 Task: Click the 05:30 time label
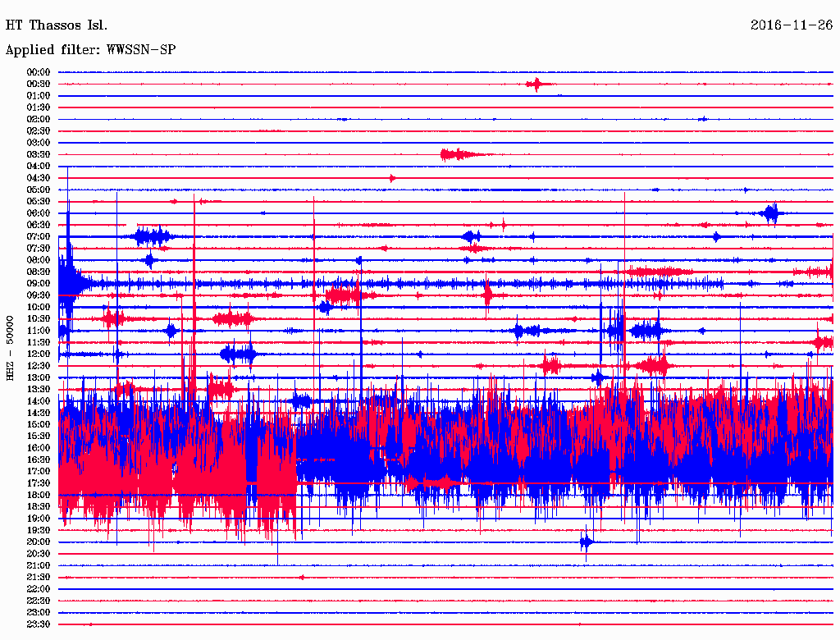point(39,202)
